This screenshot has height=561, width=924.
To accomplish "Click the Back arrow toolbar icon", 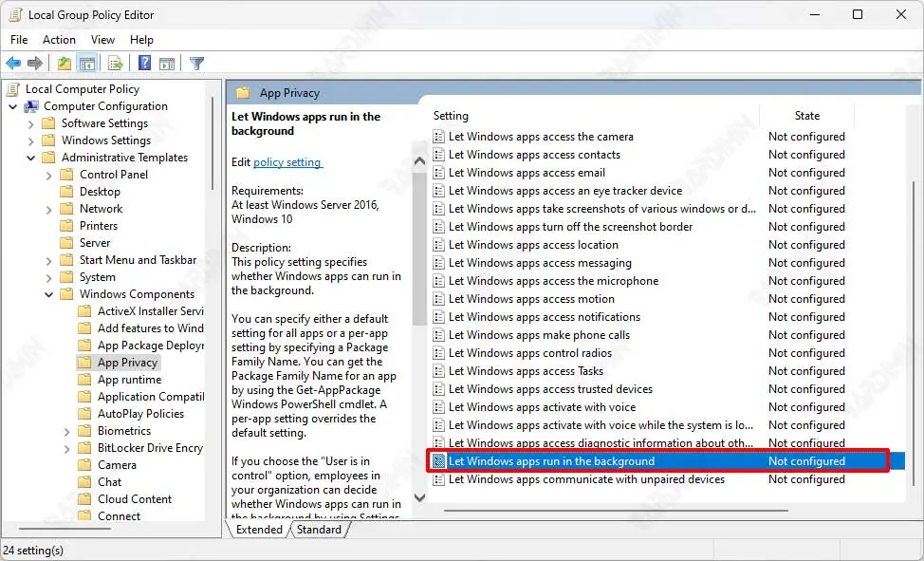I will point(13,63).
